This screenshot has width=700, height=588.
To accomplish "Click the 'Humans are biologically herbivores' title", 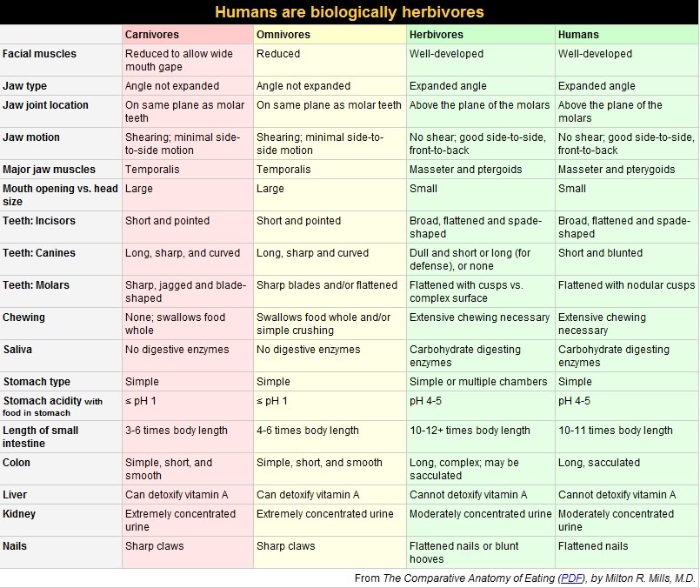I will pyautogui.click(x=350, y=12).
